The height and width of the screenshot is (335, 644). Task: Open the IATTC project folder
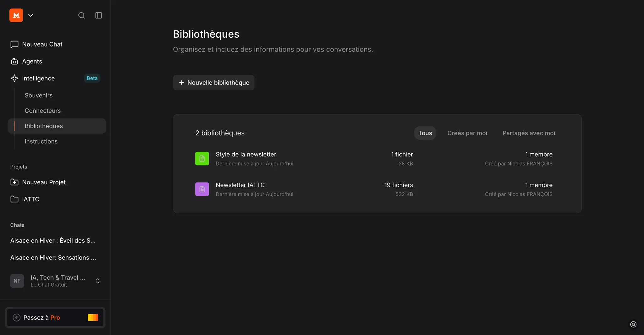pyautogui.click(x=31, y=199)
